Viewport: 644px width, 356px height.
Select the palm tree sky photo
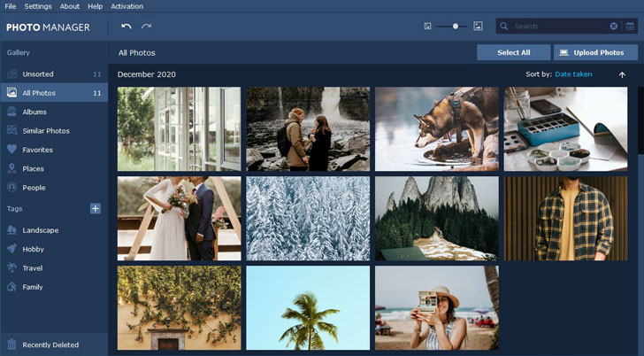point(308,308)
